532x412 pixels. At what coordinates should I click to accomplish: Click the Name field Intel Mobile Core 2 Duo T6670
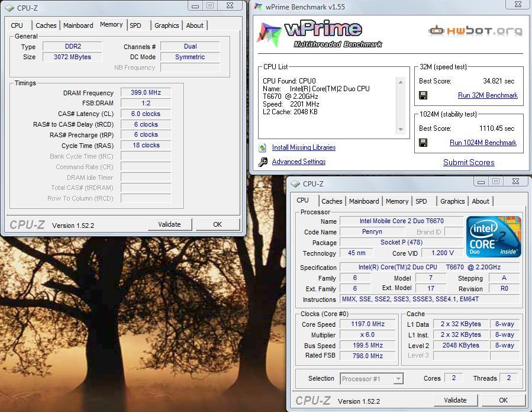point(401,221)
